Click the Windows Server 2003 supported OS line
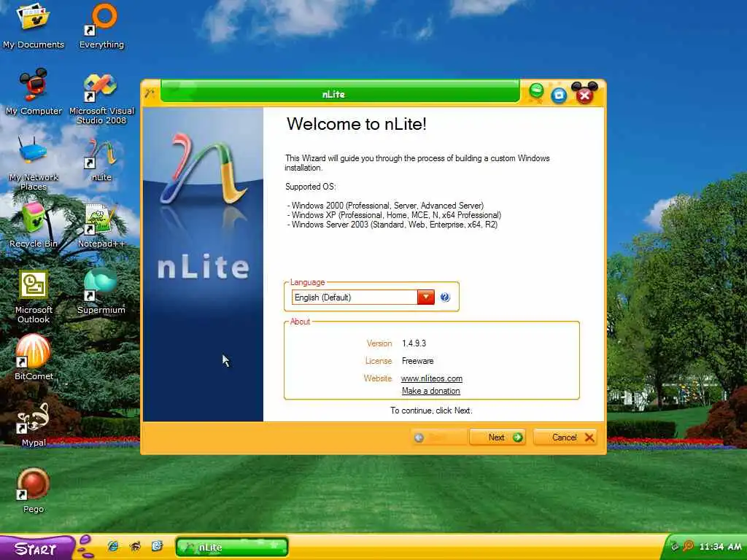747x560 pixels. click(x=392, y=225)
